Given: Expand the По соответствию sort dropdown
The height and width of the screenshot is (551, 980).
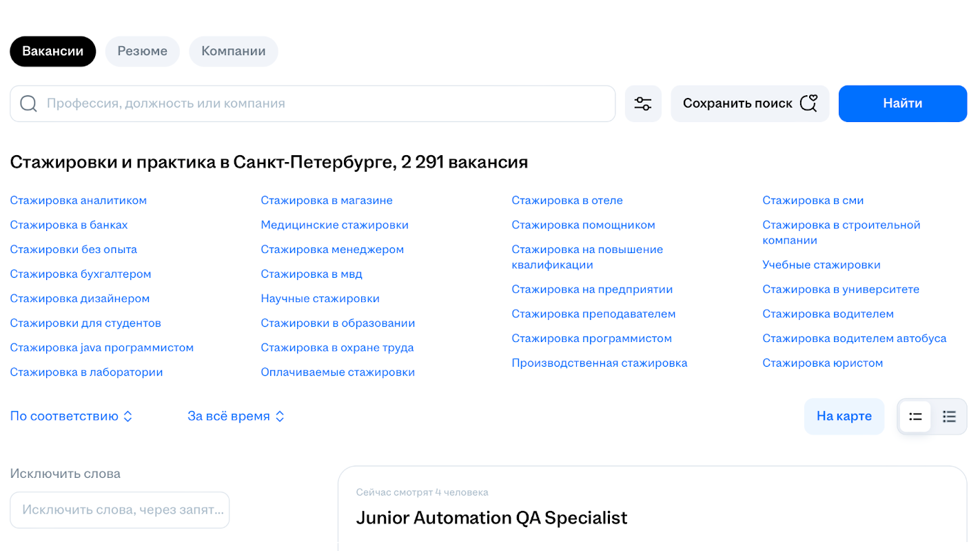Looking at the screenshot, I should pyautogui.click(x=71, y=417).
